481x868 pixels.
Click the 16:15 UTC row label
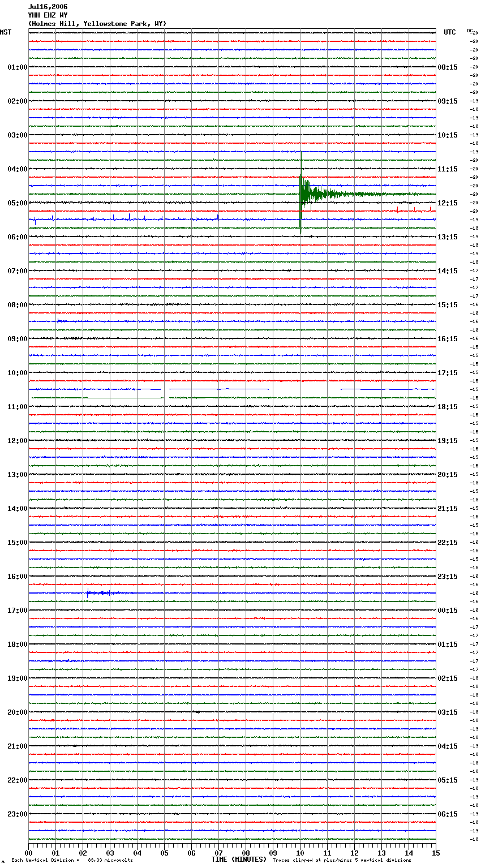(448, 339)
